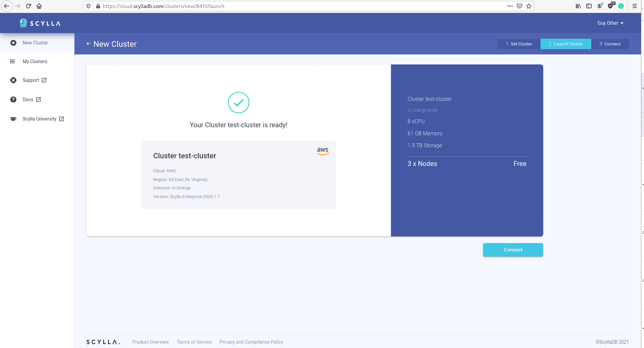This screenshot has height=348, width=644.
Task: Click the green checkmark success circle
Action: coord(239,103)
